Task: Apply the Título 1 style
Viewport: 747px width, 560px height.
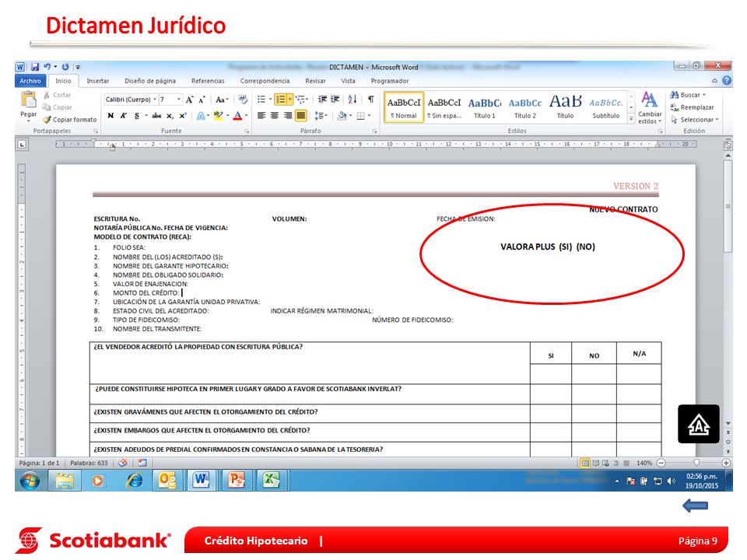Action: 485,107
